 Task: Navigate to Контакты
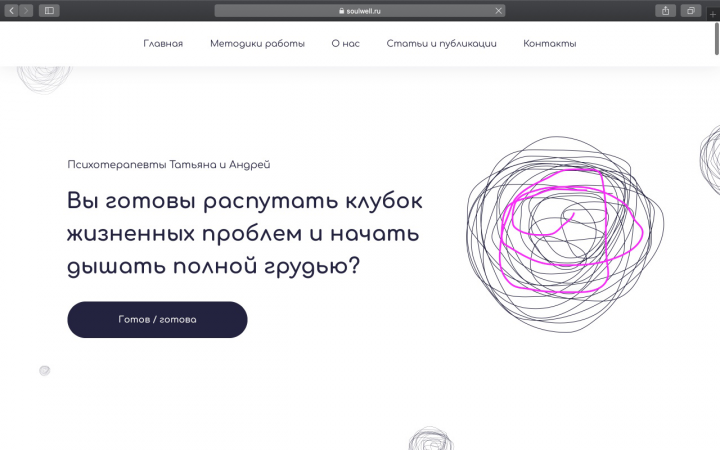click(550, 44)
